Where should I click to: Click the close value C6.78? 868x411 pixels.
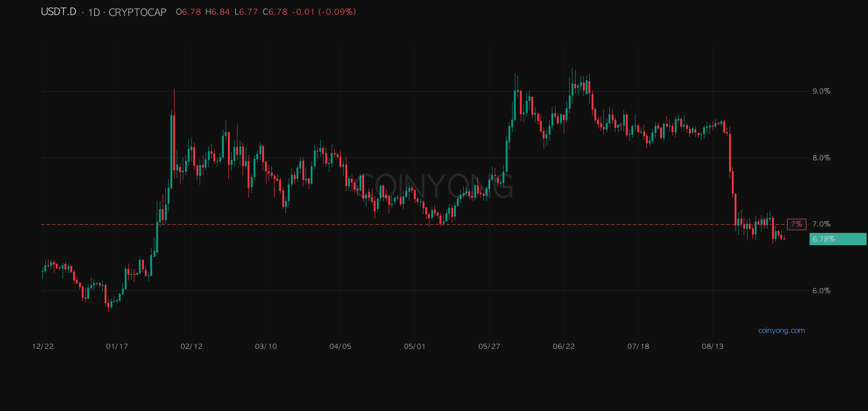[275, 12]
